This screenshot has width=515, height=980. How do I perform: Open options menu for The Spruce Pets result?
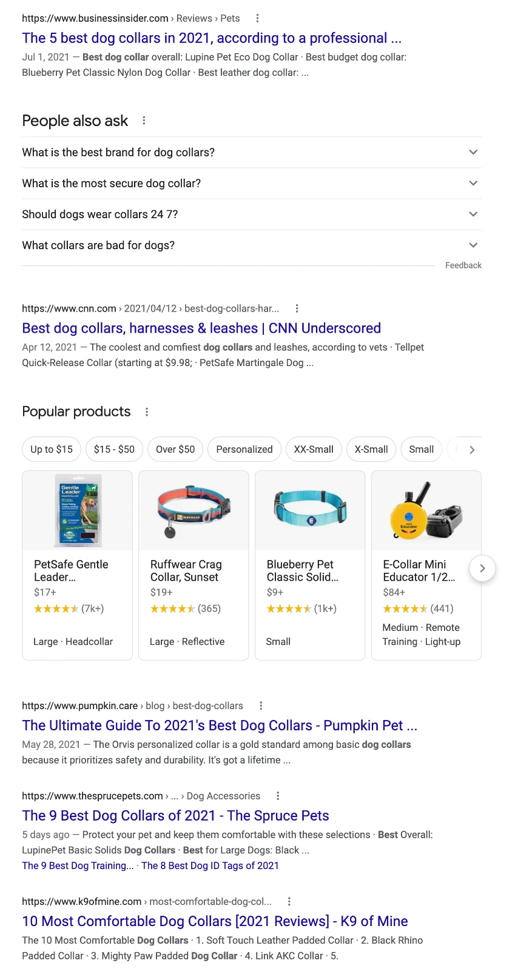(278, 796)
